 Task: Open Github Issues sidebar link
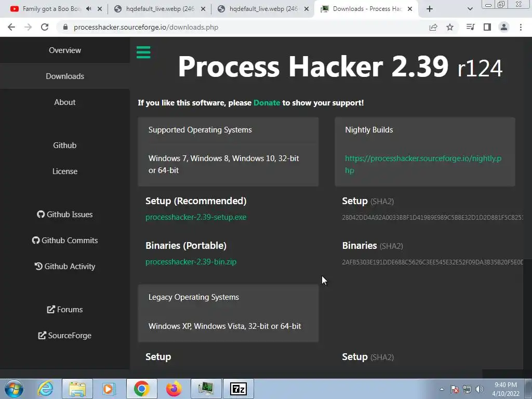[65, 215]
